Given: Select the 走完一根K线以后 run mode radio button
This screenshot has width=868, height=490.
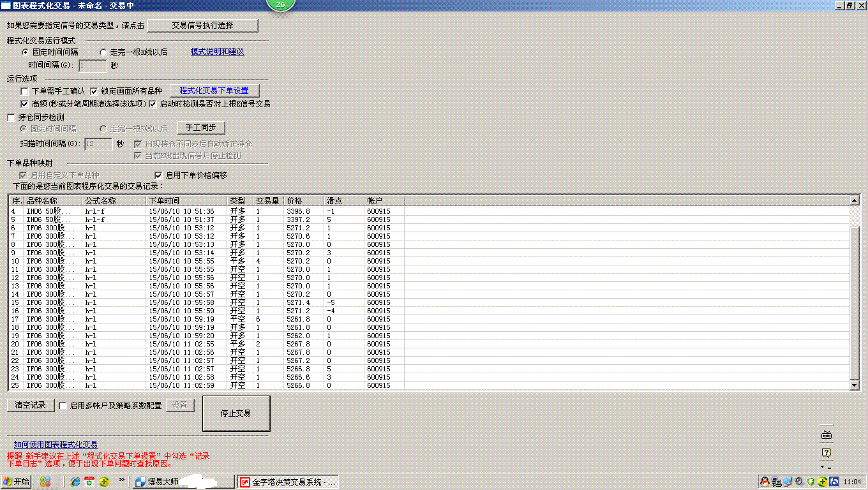Looking at the screenshot, I should coord(103,52).
